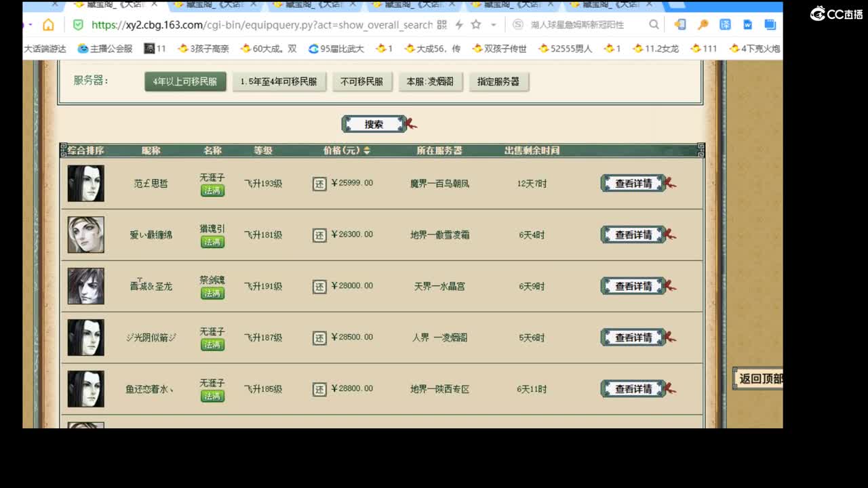868x488 pixels.
Task: View details for 爱い最缠绵 listing
Action: point(633,235)
